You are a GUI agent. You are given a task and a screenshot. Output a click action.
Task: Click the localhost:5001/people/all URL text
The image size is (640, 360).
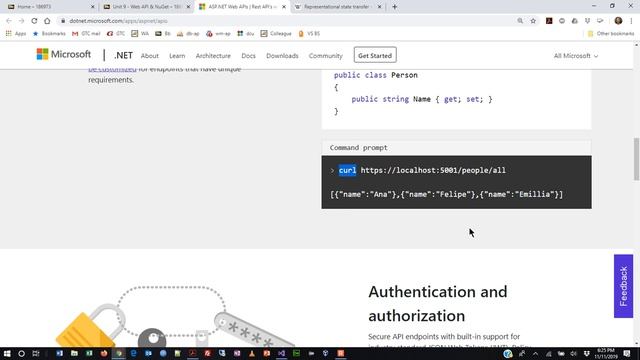(x=433, y=170)
